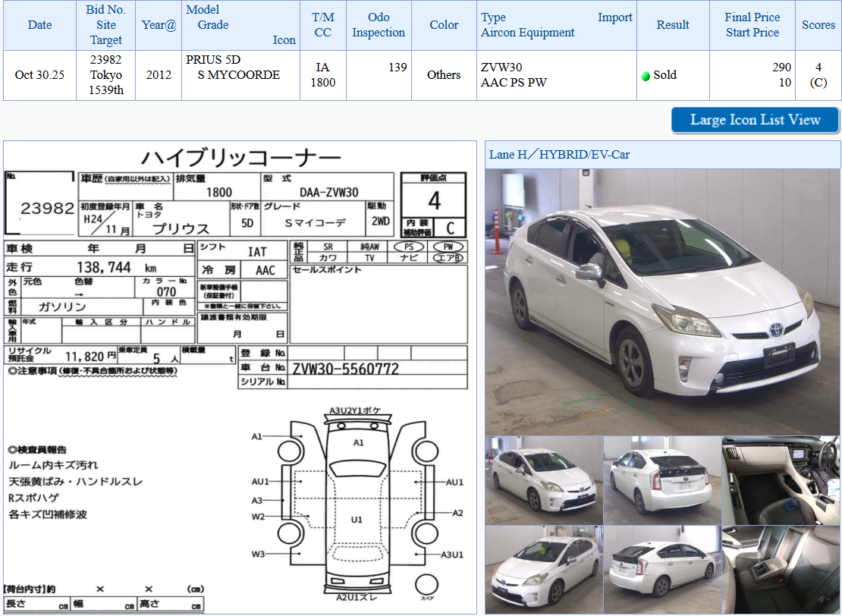Open the Large Icon List View
Screen dimensions: 842x616
coord(755,120)
